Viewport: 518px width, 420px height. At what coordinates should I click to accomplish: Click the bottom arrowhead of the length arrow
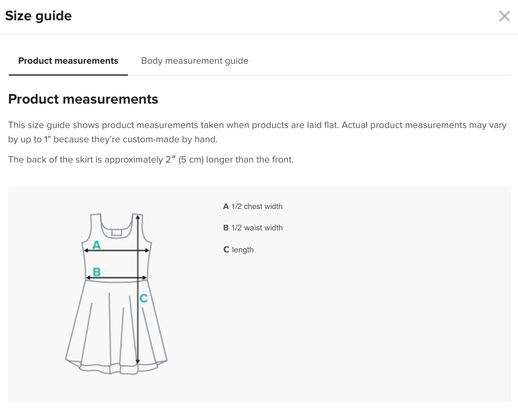[x=138, y=361]
